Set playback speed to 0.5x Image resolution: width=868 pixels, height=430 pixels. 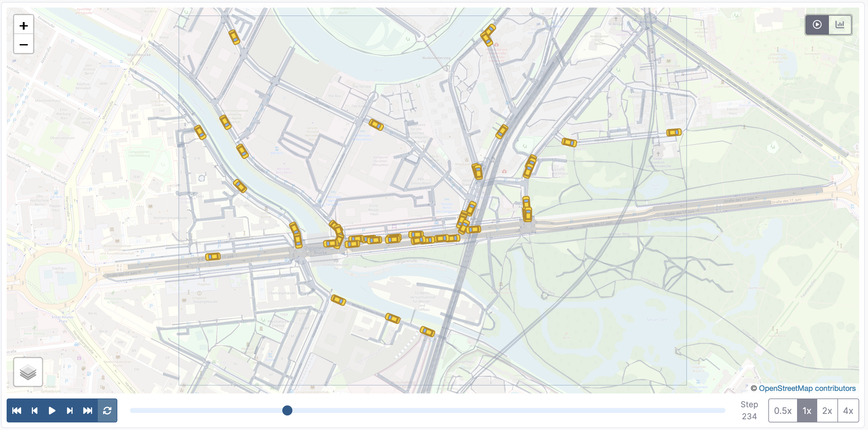click(x=783, y=410)
